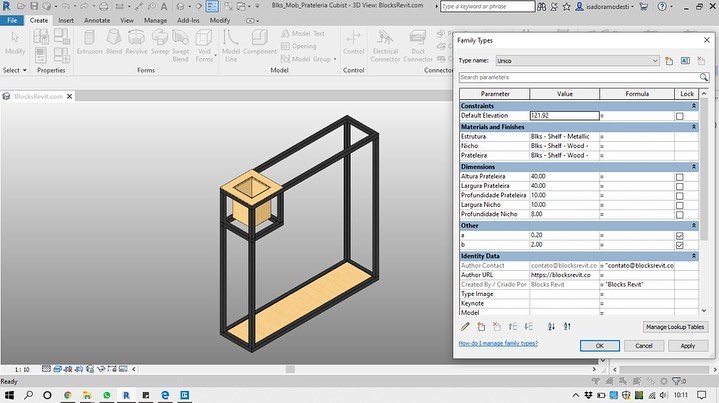Click the search magnifier in Search parameters
The height and width of the screenshot is (403, 719).
tap(703, 77)
